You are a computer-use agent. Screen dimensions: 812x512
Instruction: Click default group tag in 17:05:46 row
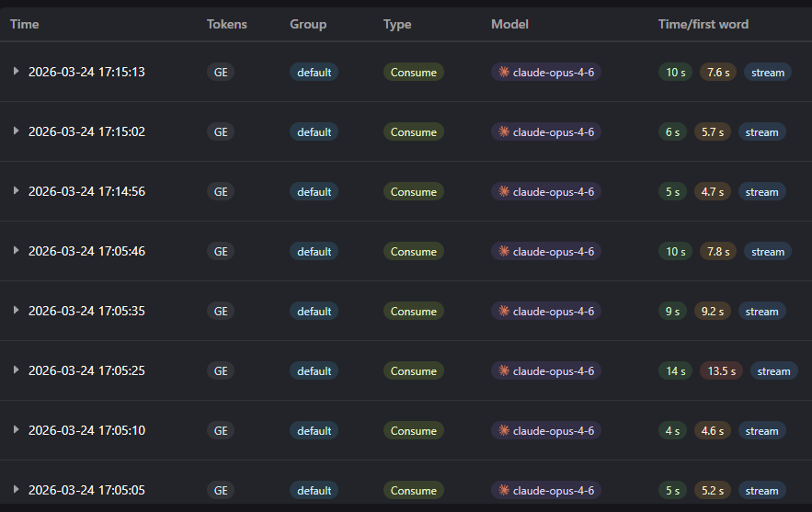pyautogui.click(x=314, y=251)
